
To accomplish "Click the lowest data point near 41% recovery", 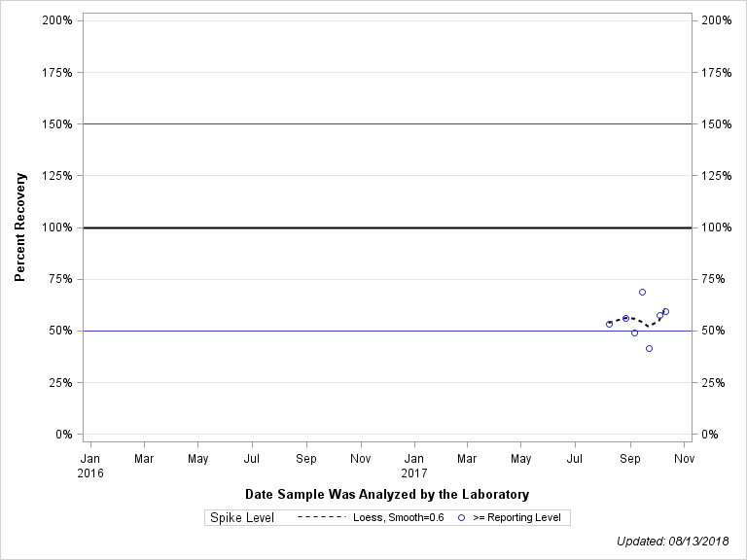I will point(649,349).
